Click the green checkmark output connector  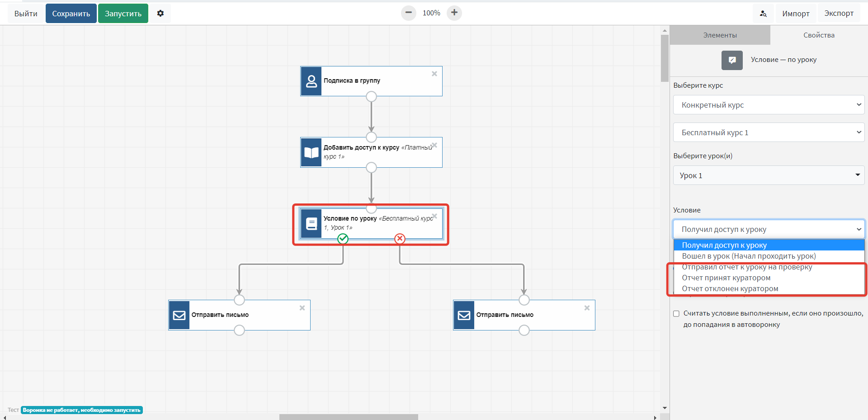[x=343, y=239]
